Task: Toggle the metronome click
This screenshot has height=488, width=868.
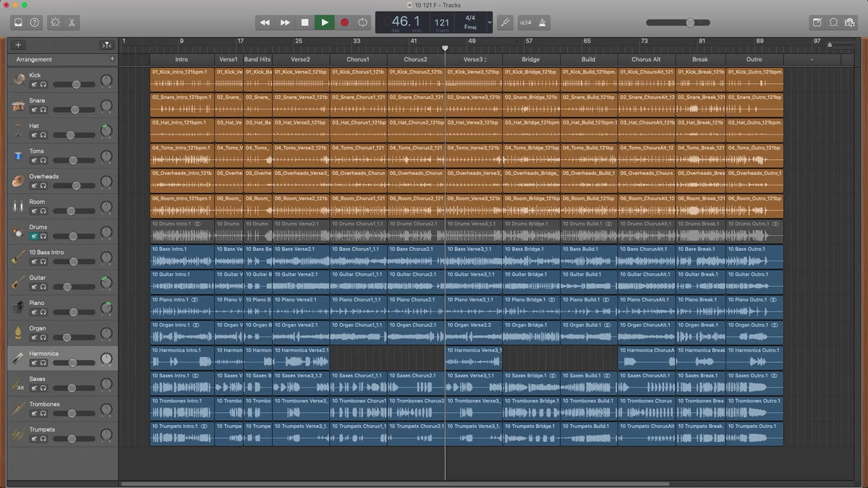Action: (542, 22)
